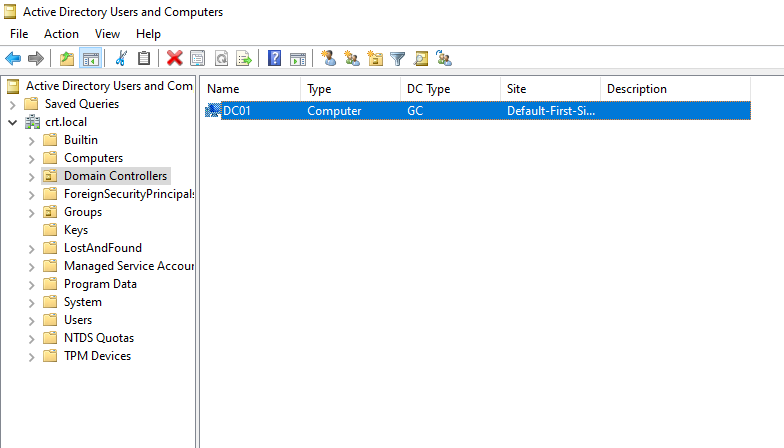The image size is (784, 448).
Task: Expand the Domain Controllers node
Action: click(32, 176)
